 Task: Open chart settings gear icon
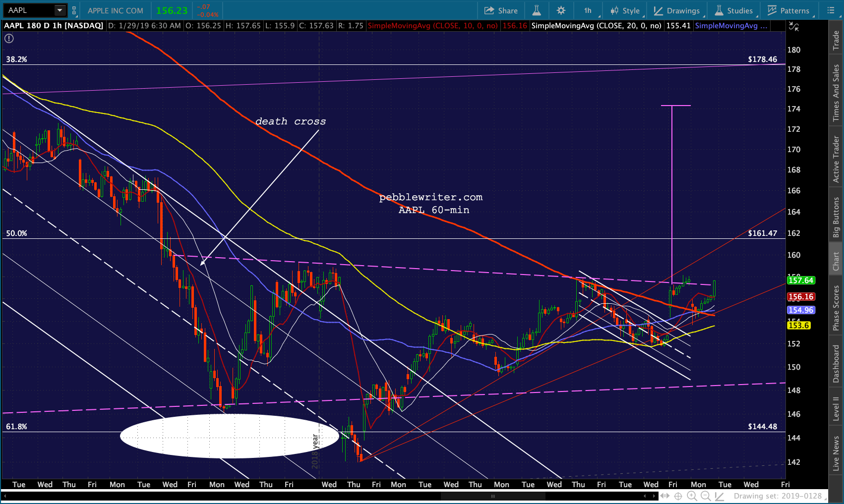[x=561, y=10]
